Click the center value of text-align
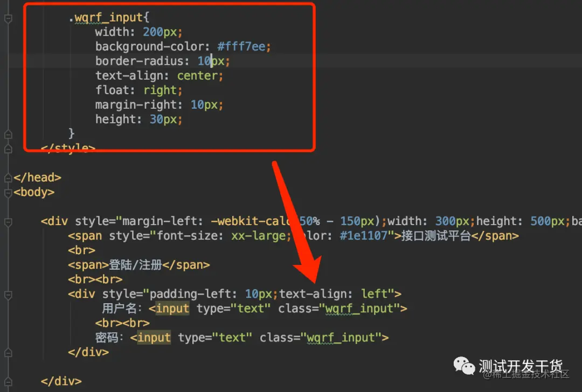 click(x=197, y=76)
